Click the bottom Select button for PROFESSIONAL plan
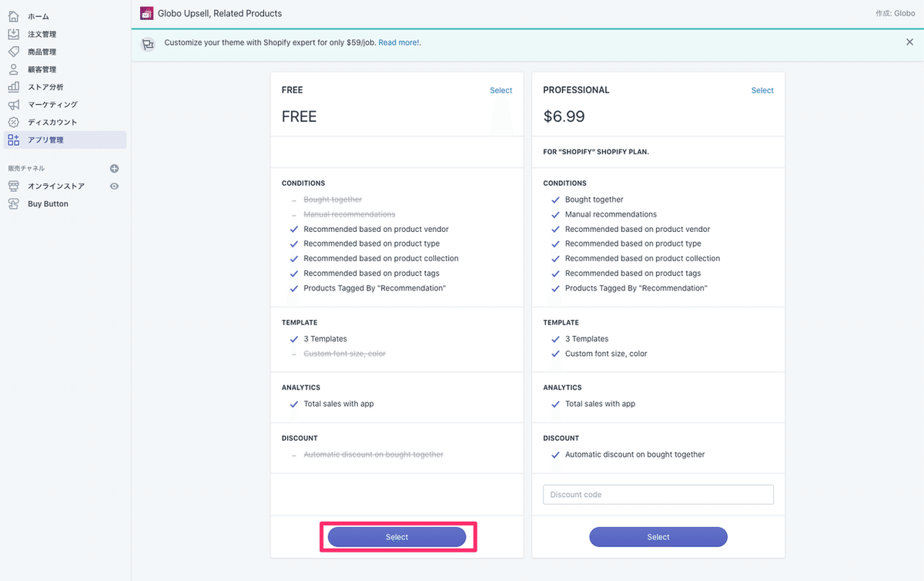The width and height of the screenshot is (924, 581). tap(658, 537)
